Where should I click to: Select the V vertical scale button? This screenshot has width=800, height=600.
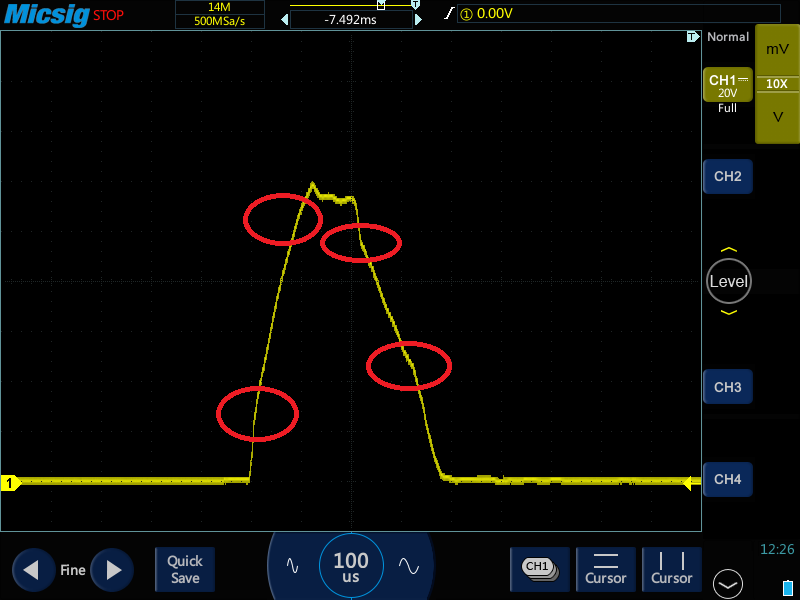tap(777, 117)
